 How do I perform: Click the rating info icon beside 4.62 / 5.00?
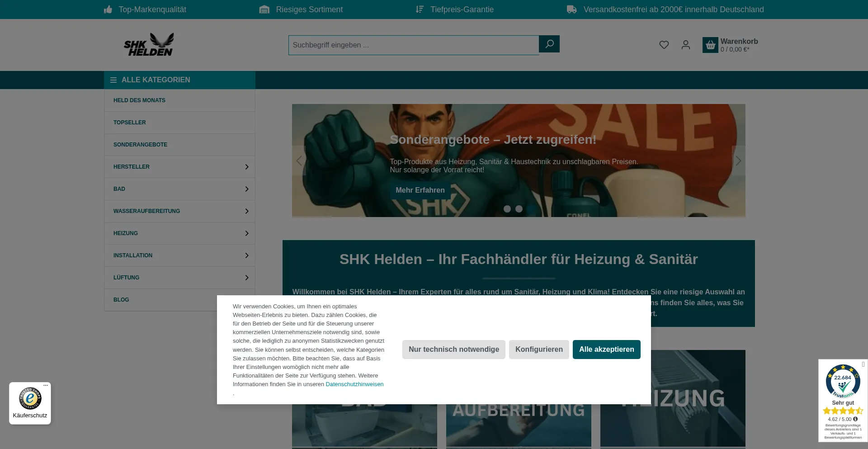click(x=855, y=419)
